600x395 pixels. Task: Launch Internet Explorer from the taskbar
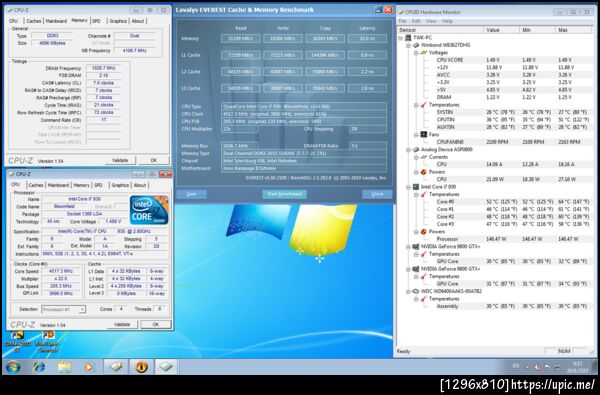click(x=39, y=367)
